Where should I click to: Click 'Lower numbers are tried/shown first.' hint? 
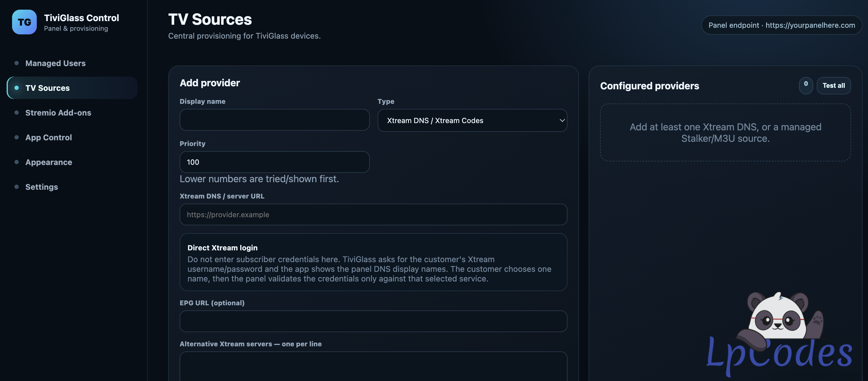tap(259, 179)
